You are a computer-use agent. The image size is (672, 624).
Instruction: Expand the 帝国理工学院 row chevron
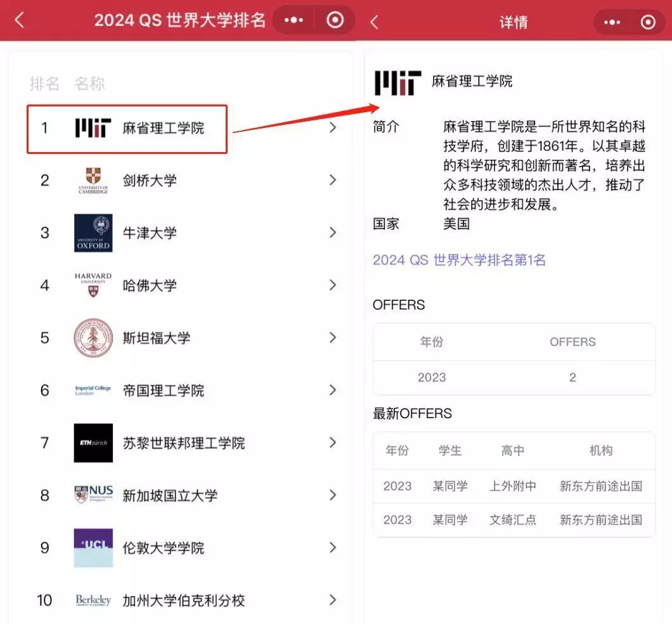pyautogui.click(x=333, y=390)
